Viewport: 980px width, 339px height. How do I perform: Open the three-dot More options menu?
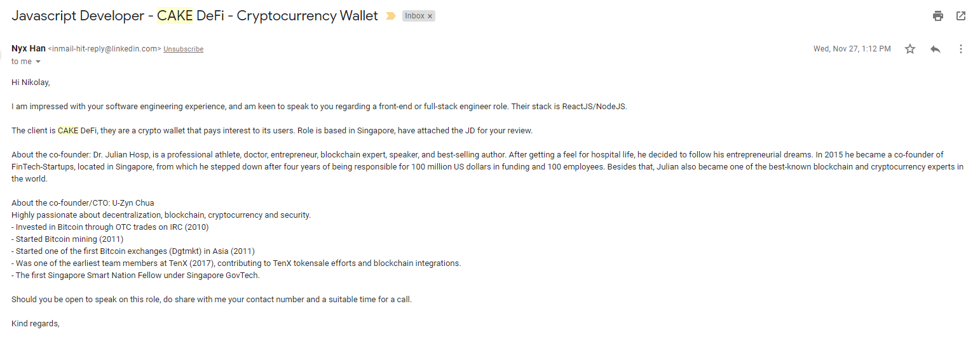pos(961,49)
